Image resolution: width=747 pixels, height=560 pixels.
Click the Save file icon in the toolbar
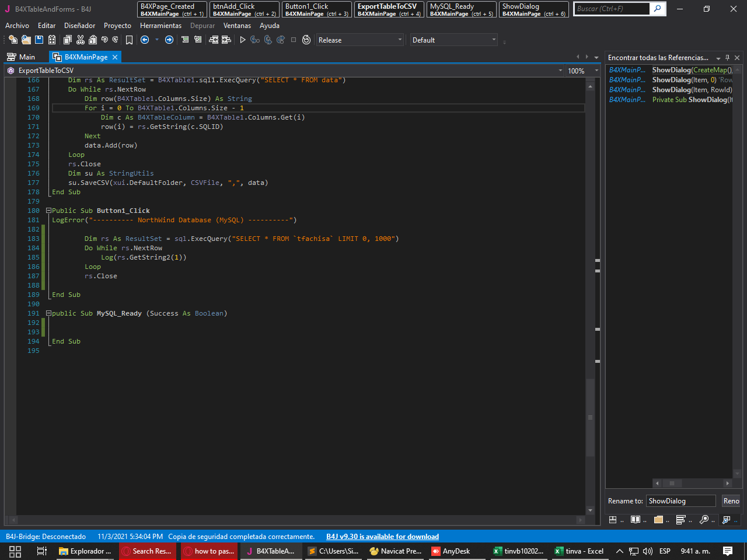(x=39, y=40)
